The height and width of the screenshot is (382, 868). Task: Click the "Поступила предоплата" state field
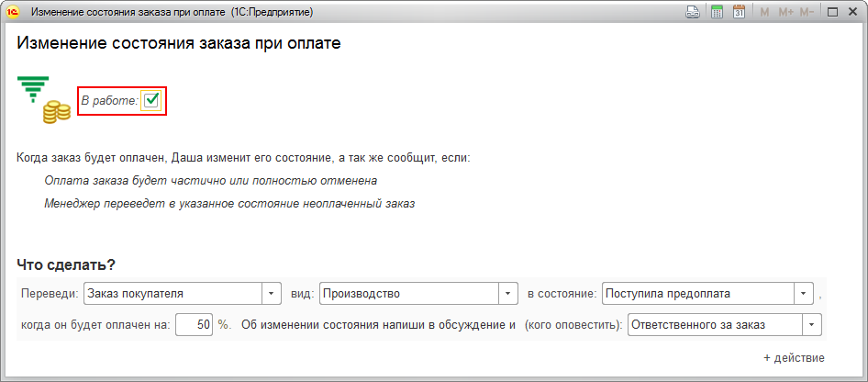point(698,294)
